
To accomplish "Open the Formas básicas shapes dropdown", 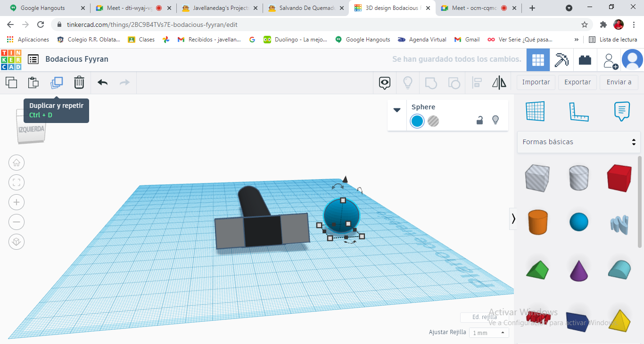I will click(579, 142).
